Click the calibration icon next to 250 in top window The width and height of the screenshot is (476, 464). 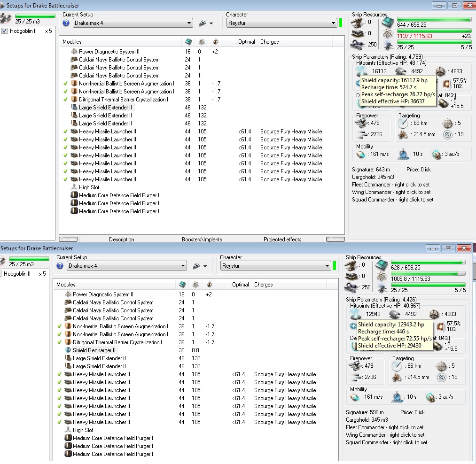[358, 44]
